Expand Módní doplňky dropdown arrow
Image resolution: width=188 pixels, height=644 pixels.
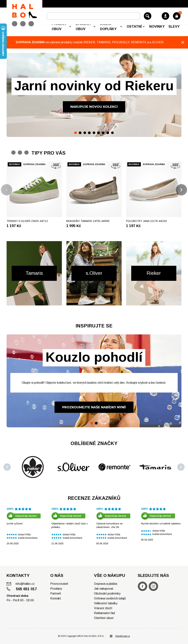[121, 27]
